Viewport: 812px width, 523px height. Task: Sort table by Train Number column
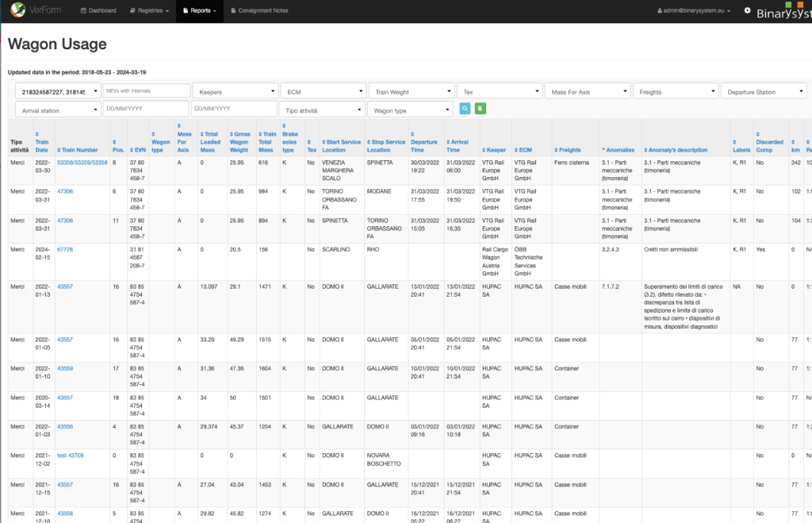click(77, 150)
